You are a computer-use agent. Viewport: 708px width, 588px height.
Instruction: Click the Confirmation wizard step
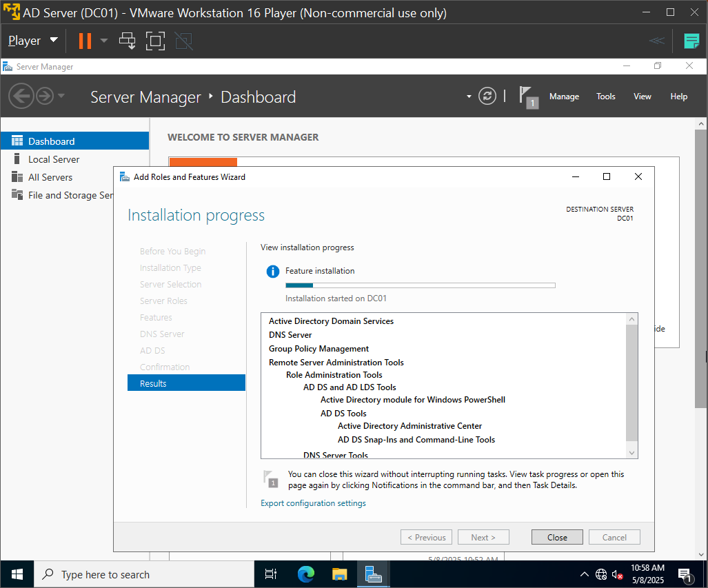click(x=164, y=367)
